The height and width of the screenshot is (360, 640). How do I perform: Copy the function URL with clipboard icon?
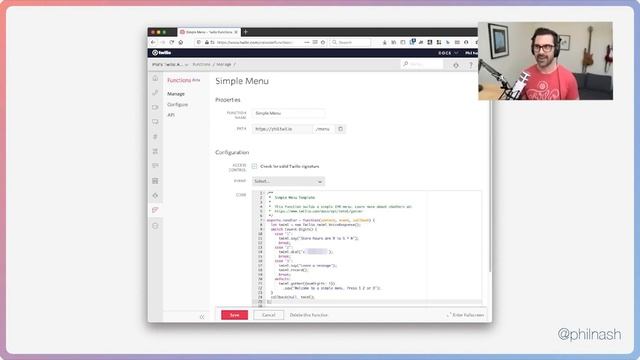point(340,129)
